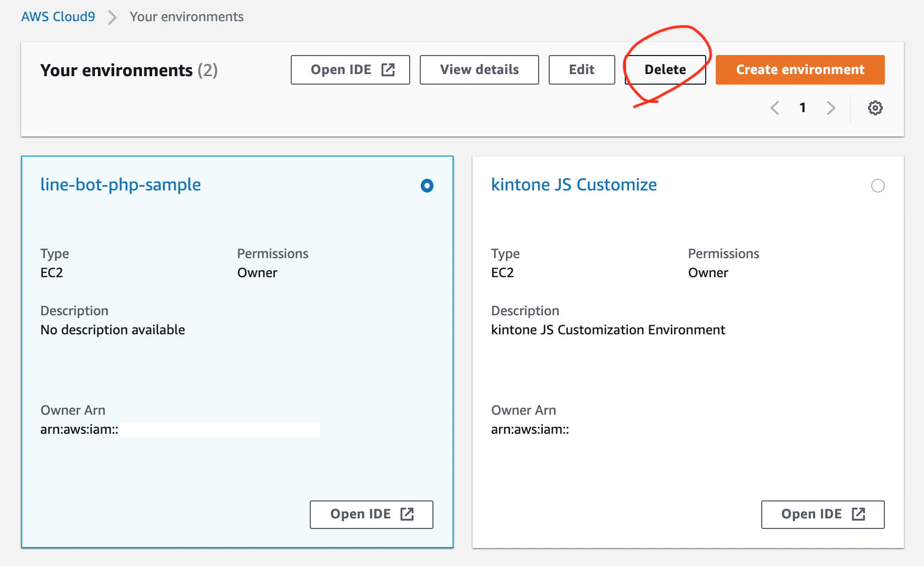Open IDE in the kintone JS Customize card

(x=823, y=514)
